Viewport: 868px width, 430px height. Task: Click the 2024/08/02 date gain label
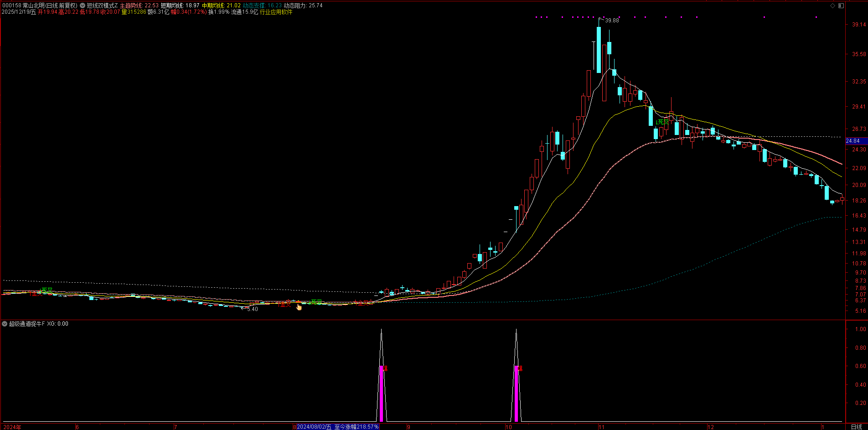[337, 427]
